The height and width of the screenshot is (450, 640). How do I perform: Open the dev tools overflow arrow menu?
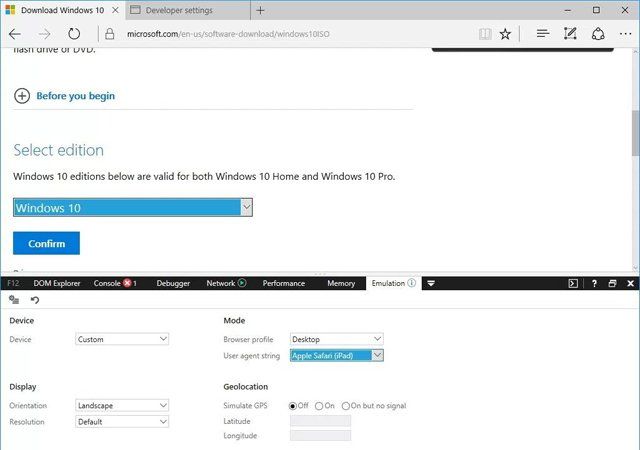[431, 283]
